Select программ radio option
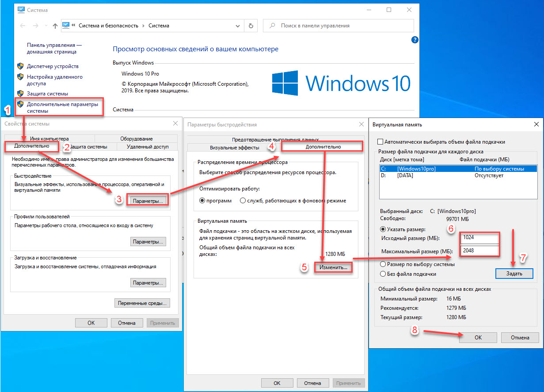The image size is (544, 392). (x=216, y=201)
